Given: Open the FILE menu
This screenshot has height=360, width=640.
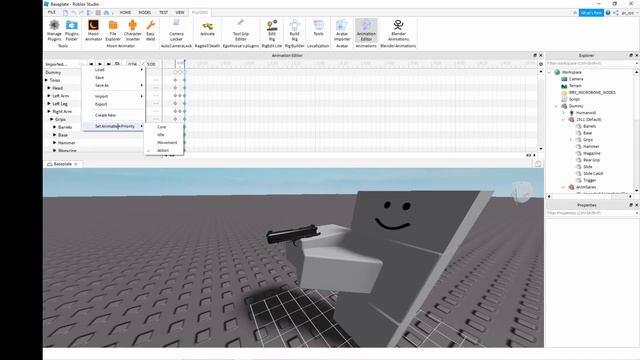Looking at the screenshot, I should pos(52,13).
